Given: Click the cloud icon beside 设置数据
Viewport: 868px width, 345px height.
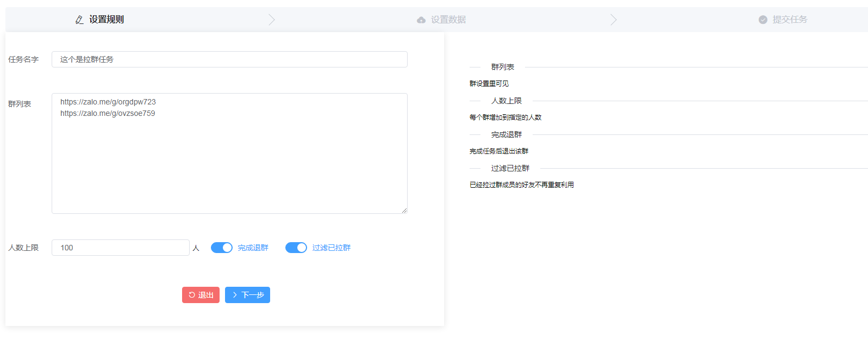Looking at the screenshot, I should [x=421, y=20].
